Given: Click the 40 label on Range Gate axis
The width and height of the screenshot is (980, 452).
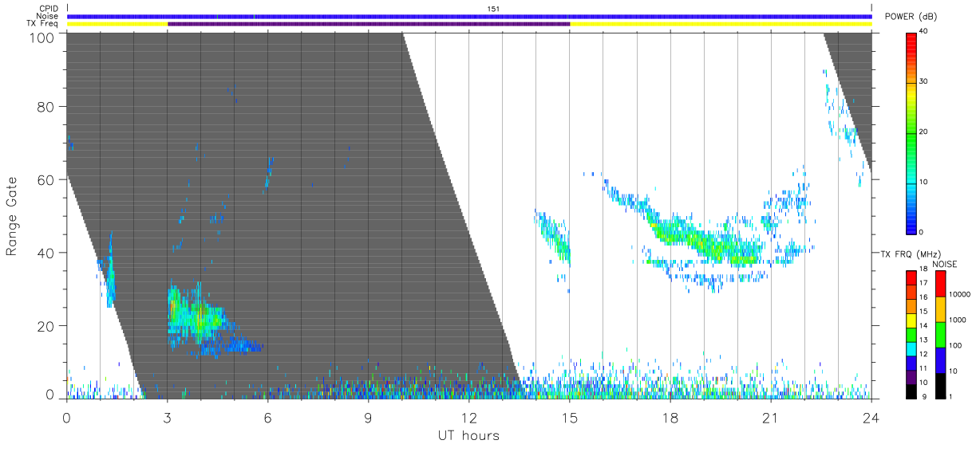Looking at the screenshot, I should tap(47, 253).
